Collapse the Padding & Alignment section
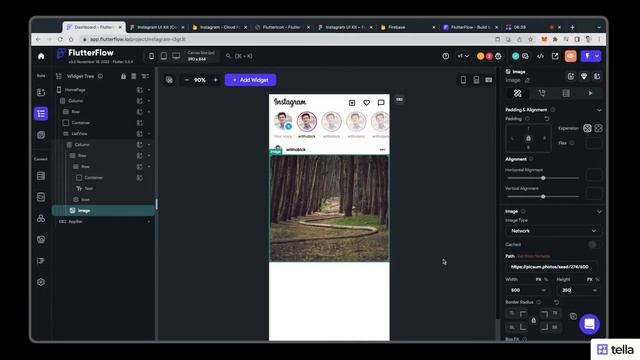 coord(599,110)
